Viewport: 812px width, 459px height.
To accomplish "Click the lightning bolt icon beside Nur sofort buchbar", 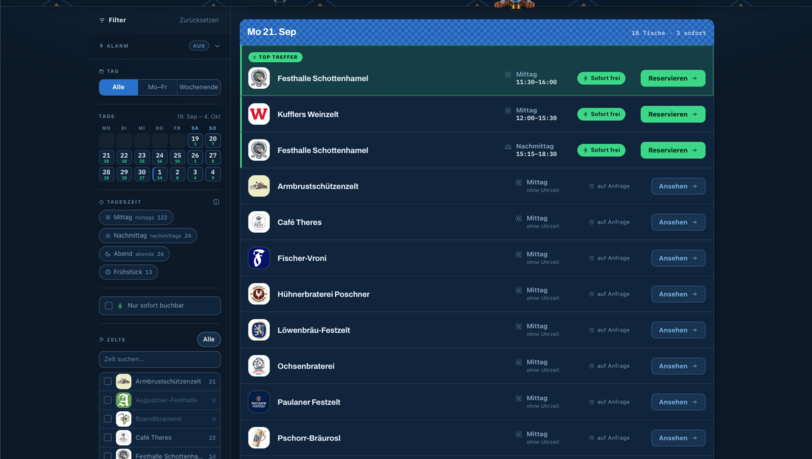I will pyautogui.click(x=120, y=306).
